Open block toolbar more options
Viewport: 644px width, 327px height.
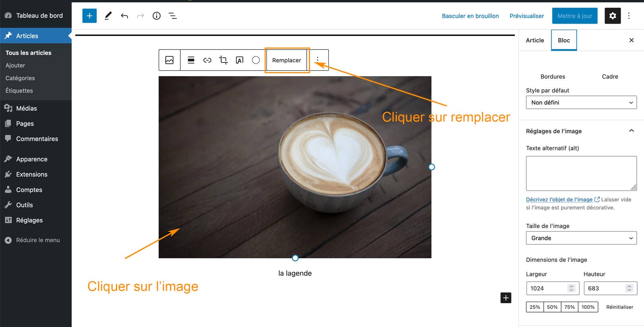(318, 60)
